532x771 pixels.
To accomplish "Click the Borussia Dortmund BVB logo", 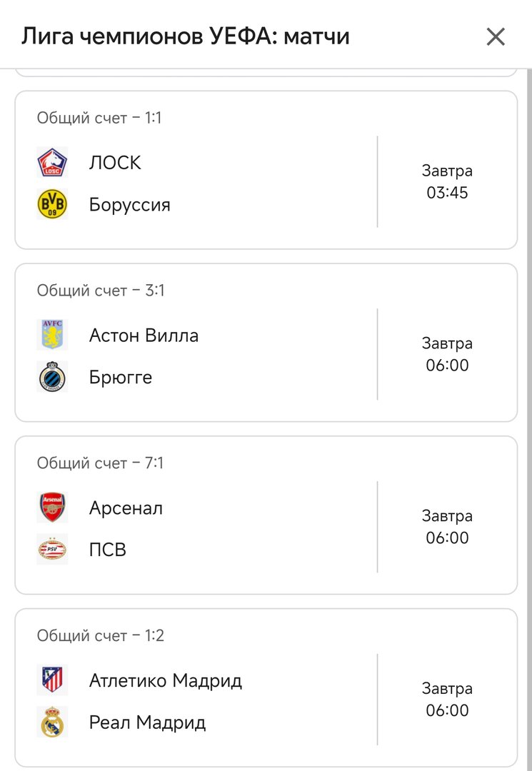I will tap(52, 205).
